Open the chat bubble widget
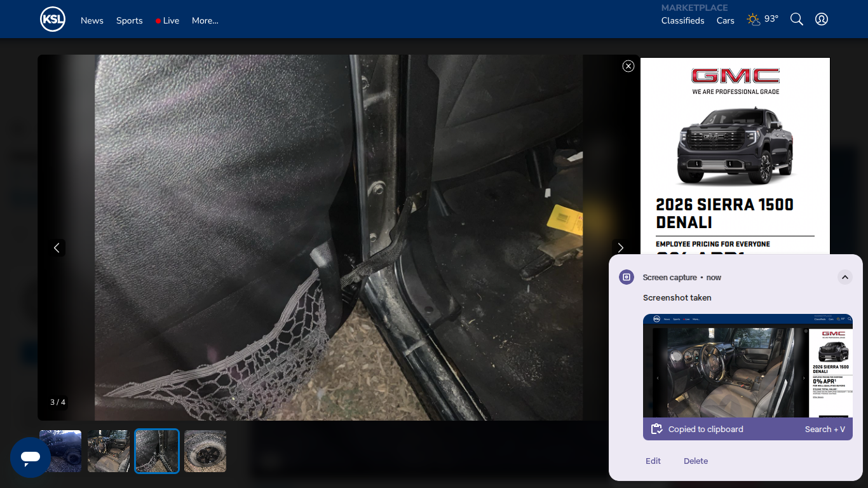Image resolution: width=868 pixels, height=488 pixels. point(30,457)
